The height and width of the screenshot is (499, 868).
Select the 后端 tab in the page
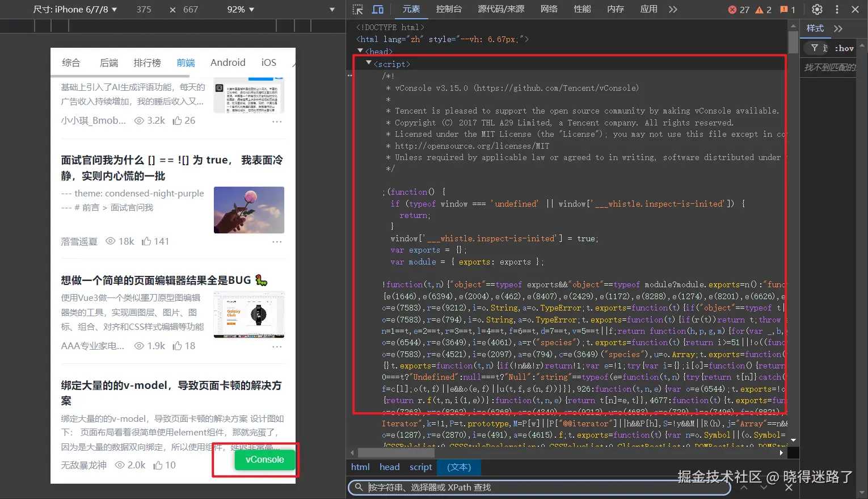109,62
